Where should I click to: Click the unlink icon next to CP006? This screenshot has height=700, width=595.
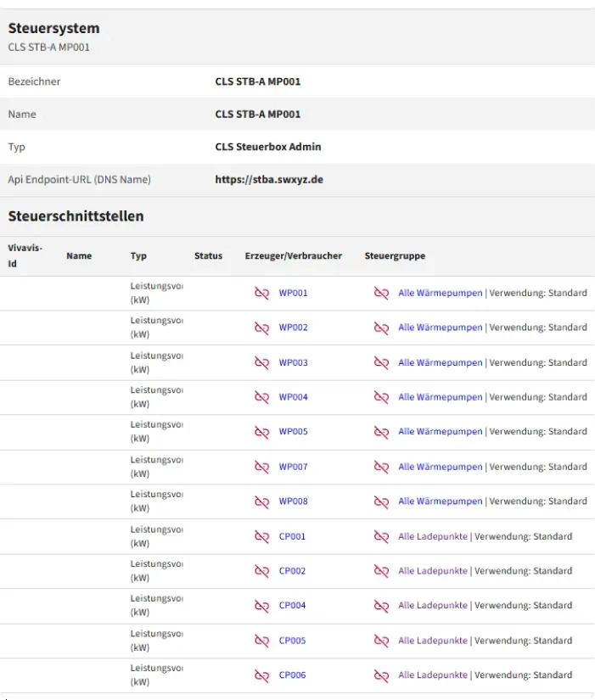coord(261,675)
